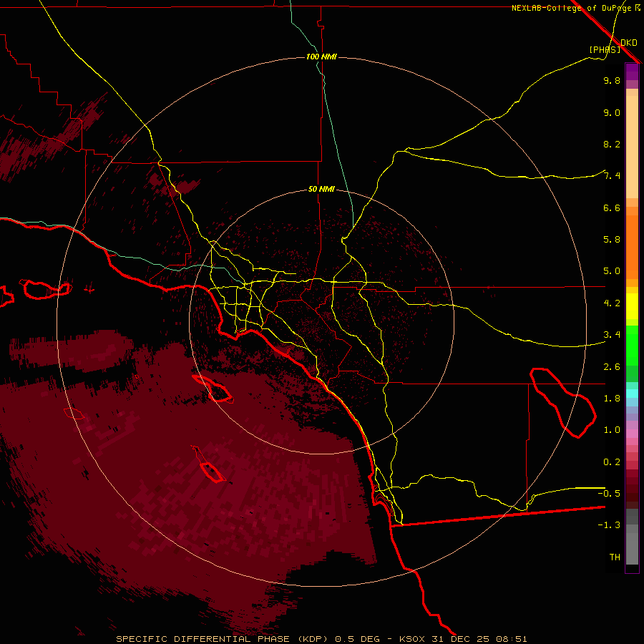The image size is (644, 644).
Task: Click the [PHAS] legend unit label
Action: click(605, 49)
